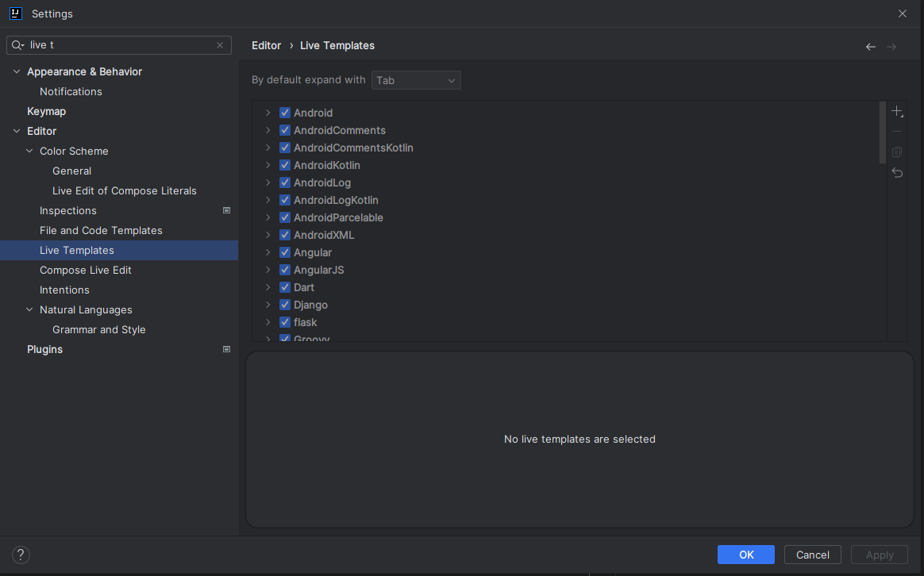Screen dimensions: 924x576
Task: Click the Cancel button
Action: pos(812,555)
